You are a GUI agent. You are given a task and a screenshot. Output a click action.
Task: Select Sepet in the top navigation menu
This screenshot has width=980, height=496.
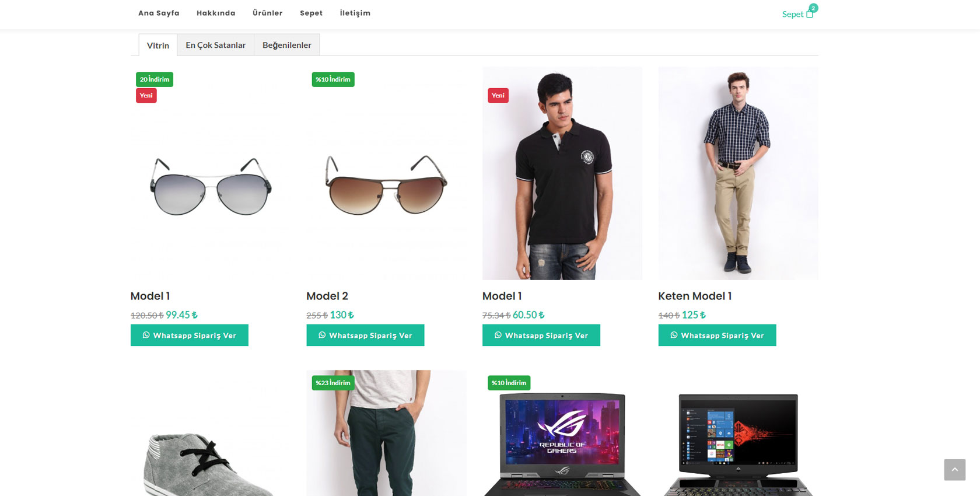pos(311,13)
